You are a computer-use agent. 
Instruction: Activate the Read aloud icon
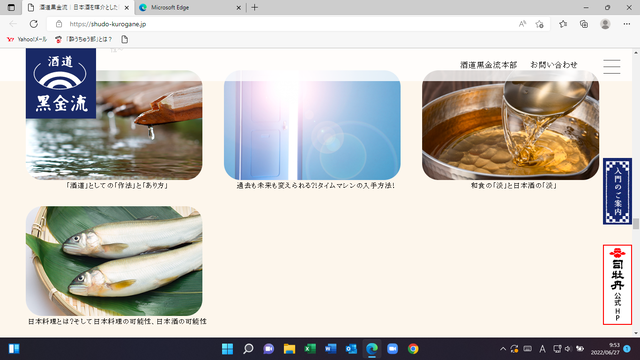pos(522,24)
